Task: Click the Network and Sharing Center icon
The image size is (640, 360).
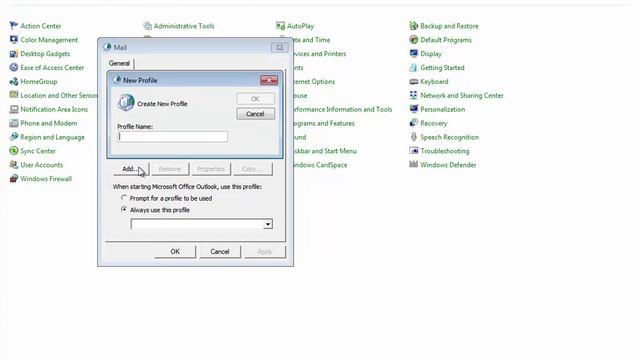Action: 413,95
